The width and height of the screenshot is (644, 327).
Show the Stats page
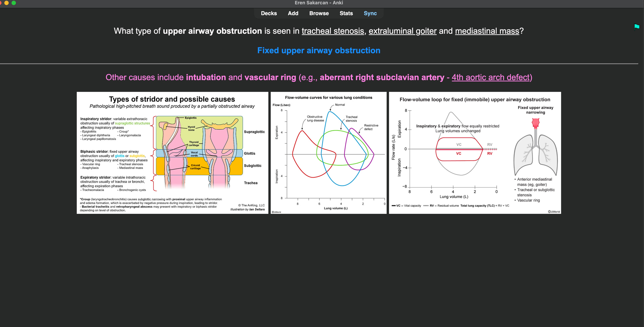[346, 13]
